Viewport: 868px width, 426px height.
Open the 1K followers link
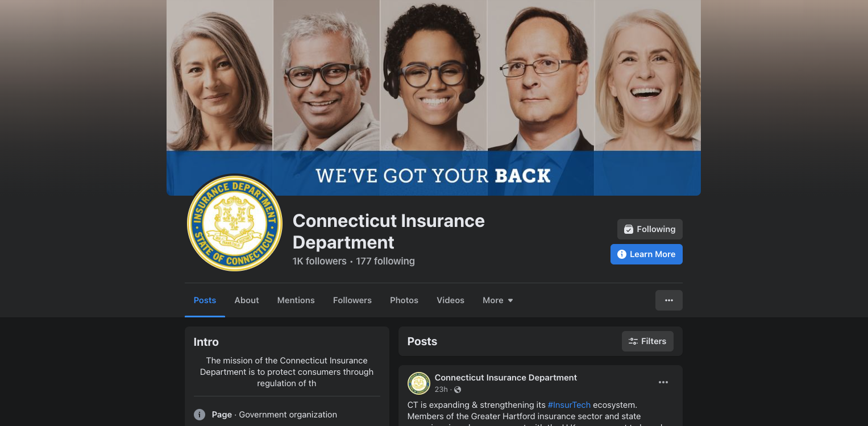click(319, 261)
